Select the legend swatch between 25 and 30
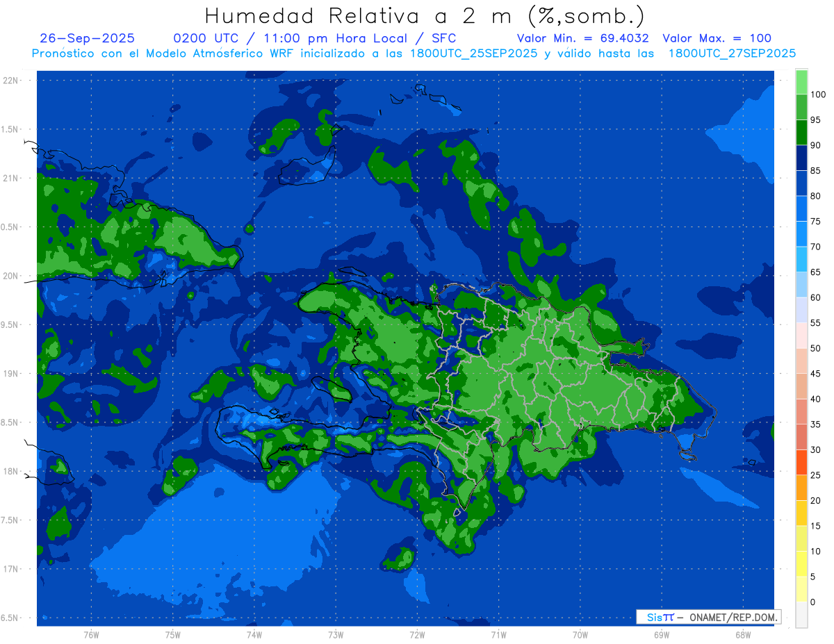 tap(801, 463)
